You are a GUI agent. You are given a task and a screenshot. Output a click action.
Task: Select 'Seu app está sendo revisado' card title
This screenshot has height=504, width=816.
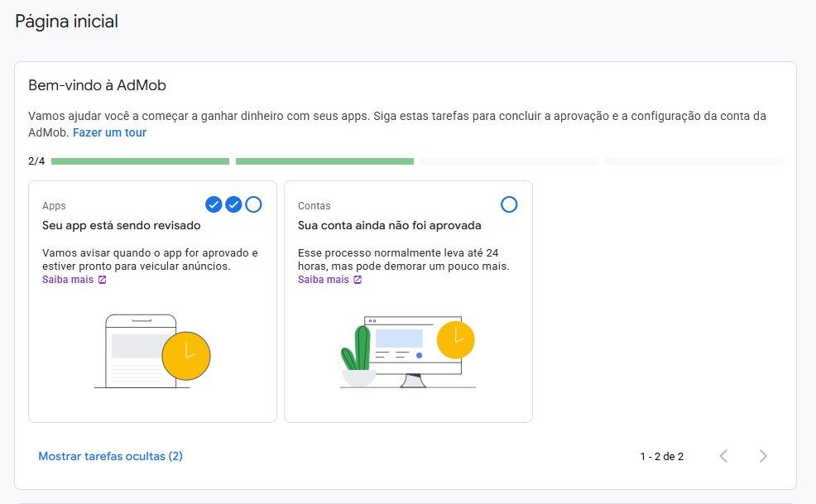(x=122, y=225)
